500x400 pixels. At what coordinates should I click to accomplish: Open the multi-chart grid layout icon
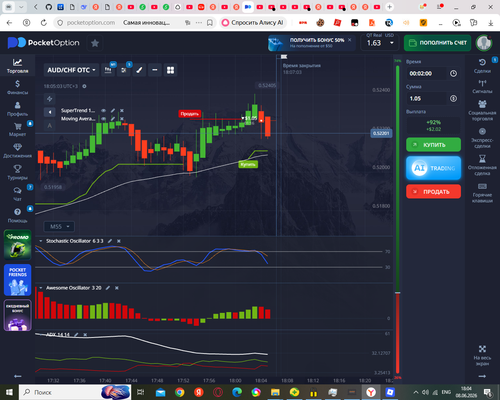pyautogui.click(x=170, y=70)
